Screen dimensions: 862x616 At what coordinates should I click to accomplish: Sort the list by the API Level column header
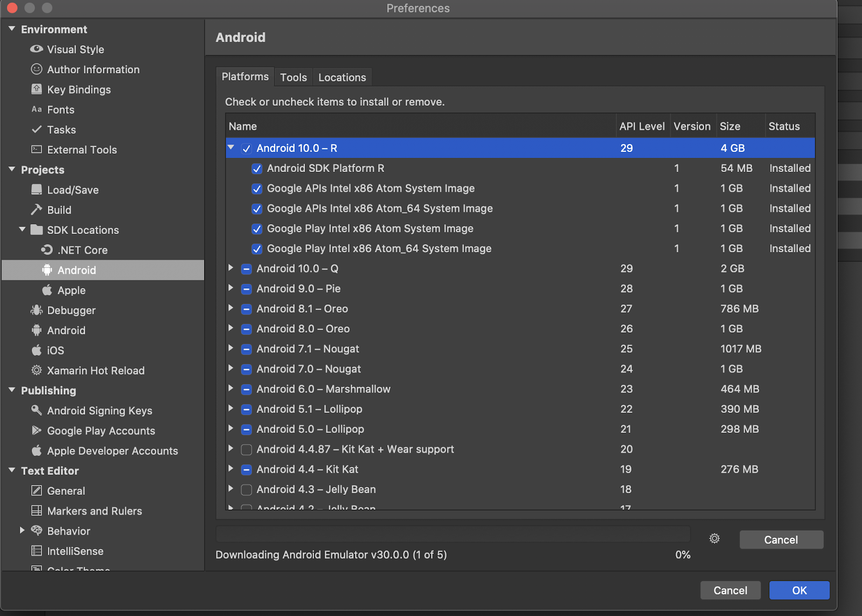click(642, 126)
